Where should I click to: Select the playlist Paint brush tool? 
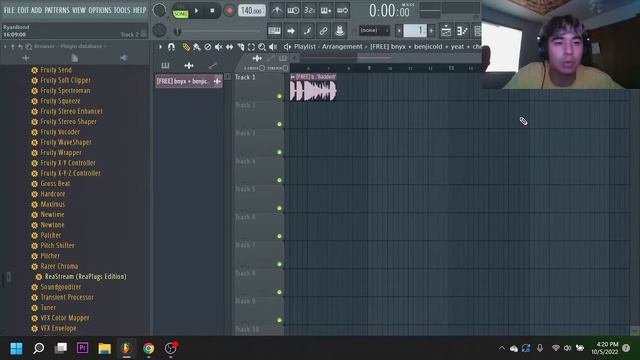[x=197, y=47]
